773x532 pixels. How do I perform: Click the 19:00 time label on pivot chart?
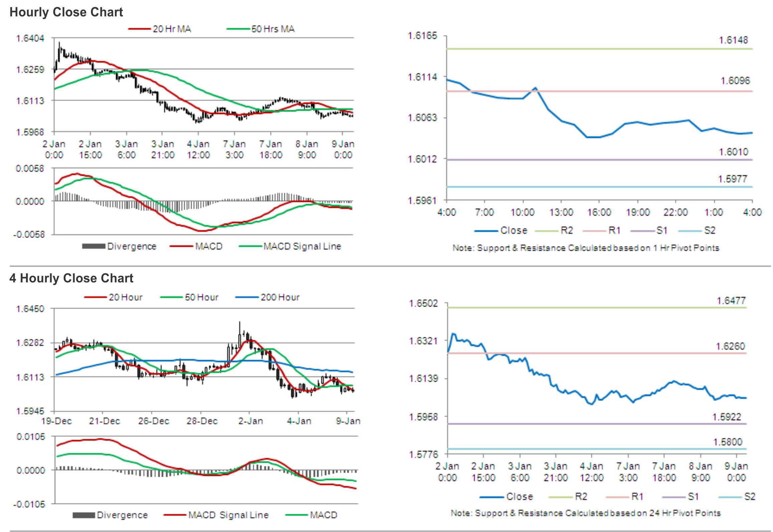638,212
